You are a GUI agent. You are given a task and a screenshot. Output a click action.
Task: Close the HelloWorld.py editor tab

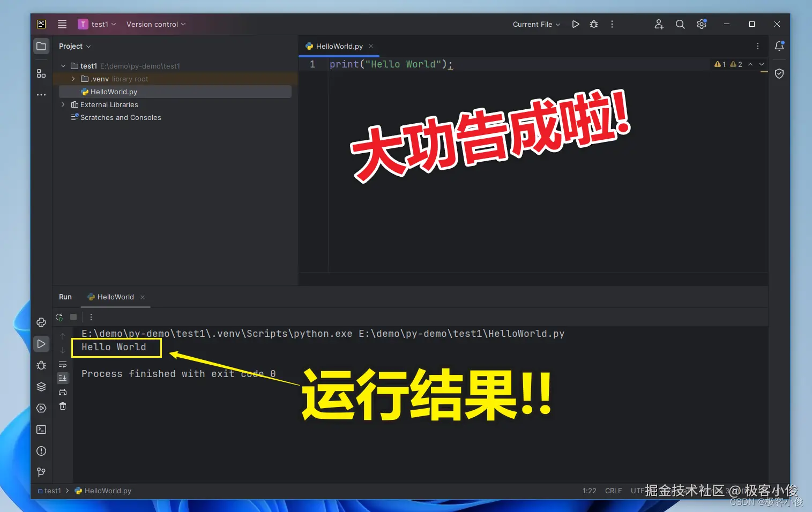[x=371, y=46]
